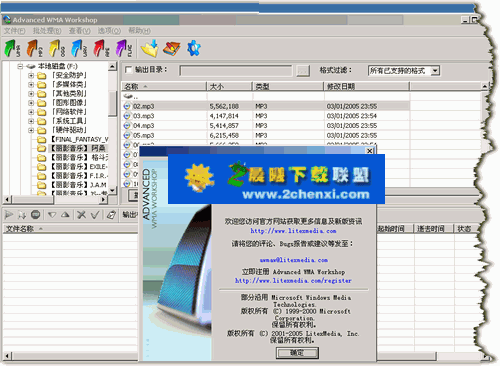Sort file list by 类型 column header

tap(288, 87)
